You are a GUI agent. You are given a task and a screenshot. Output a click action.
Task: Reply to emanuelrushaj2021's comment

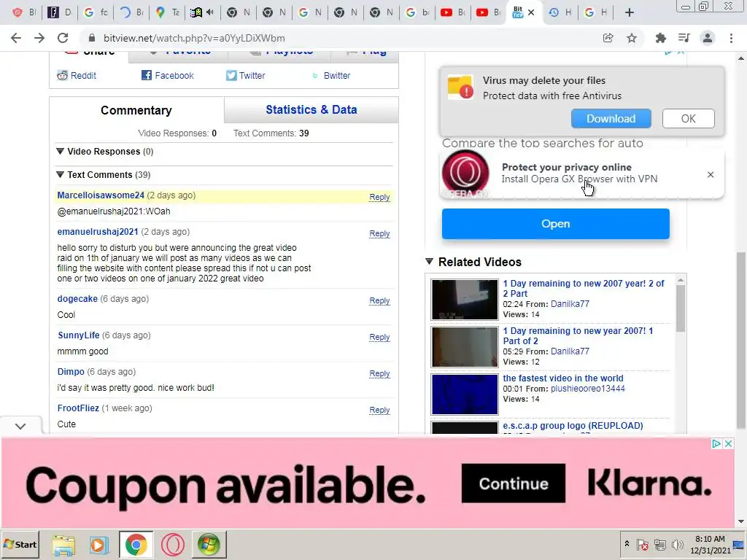379,234
